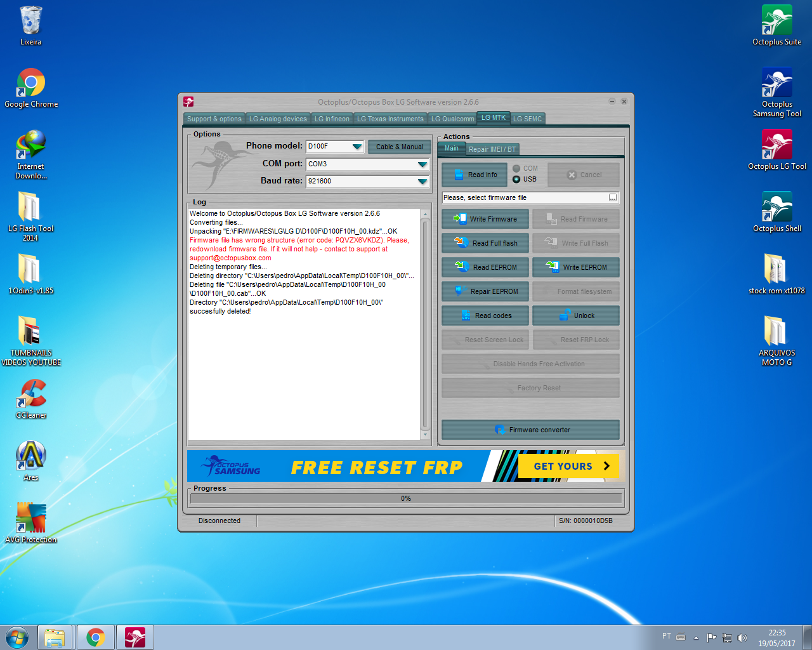The image size is (812, 650).
Task: Open the Firmware converter button
Action: tap(530, 430)
